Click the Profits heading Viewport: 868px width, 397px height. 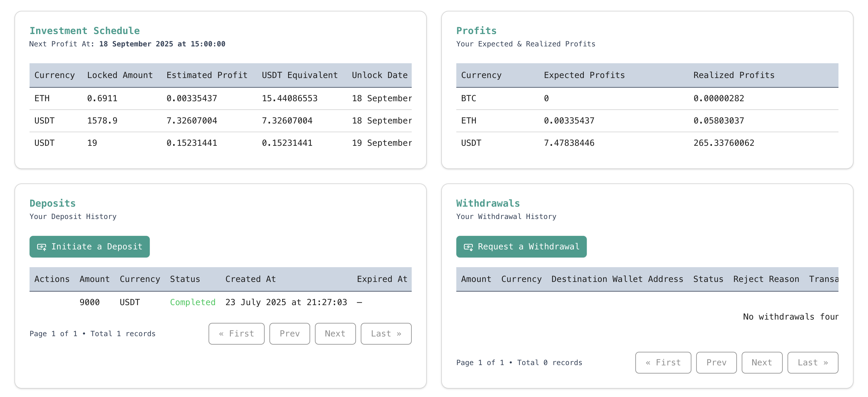(x=476, y=31)
